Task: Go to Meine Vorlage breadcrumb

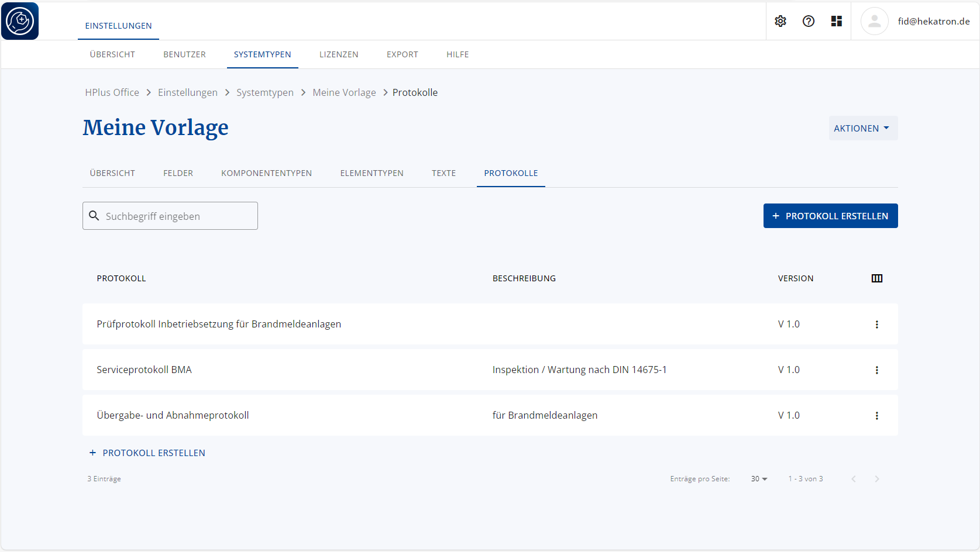Action: (x=344, y=92)
